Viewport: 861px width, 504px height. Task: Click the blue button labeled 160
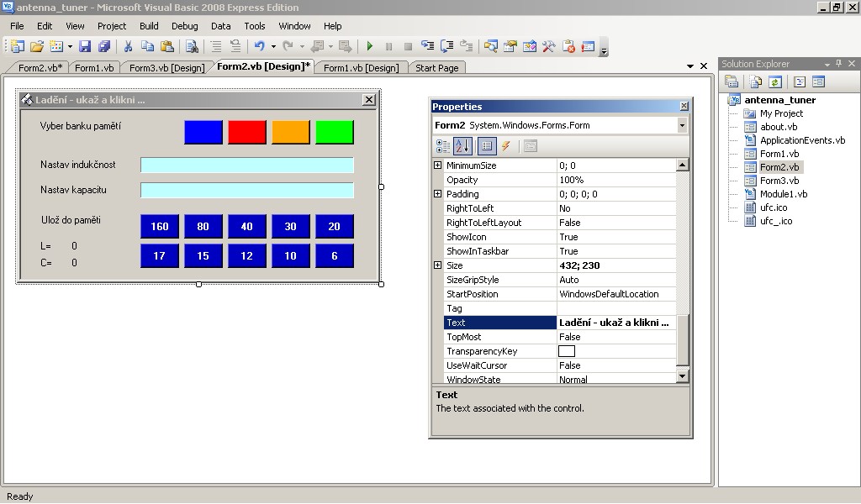click(160, 226)
